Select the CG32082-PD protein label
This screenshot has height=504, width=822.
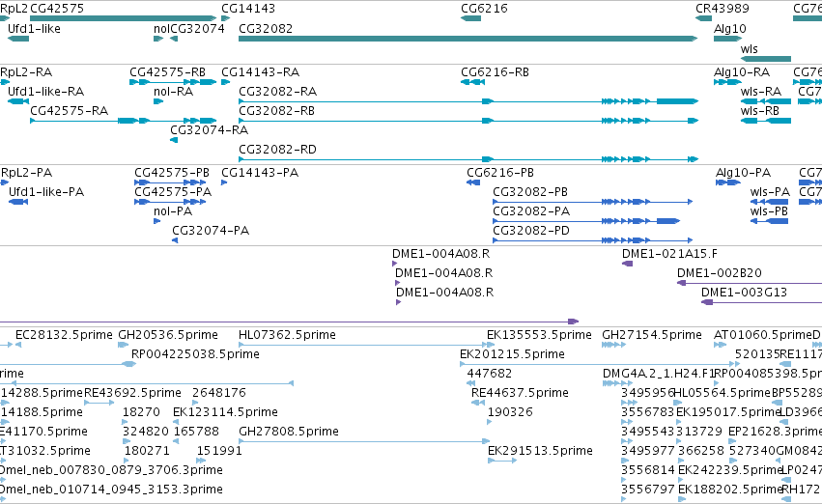(x=531, y=231)
